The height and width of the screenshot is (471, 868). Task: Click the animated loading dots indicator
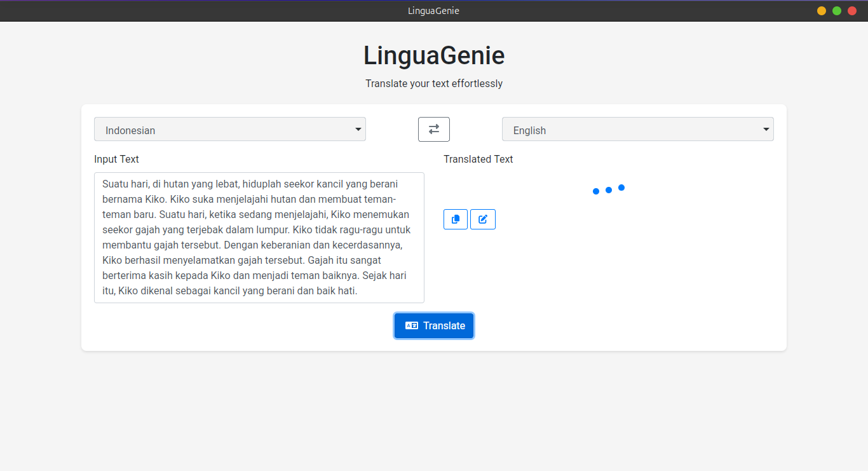[609, 189]
